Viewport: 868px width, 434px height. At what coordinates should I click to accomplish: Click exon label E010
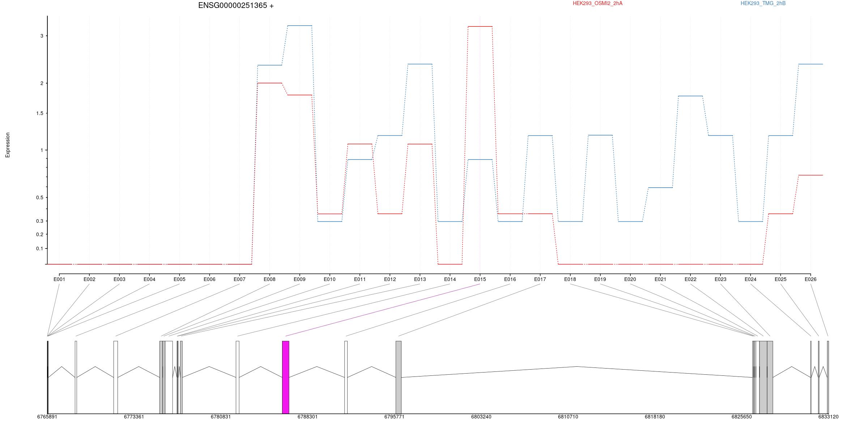pyautogui.click(x=329, y=279)
